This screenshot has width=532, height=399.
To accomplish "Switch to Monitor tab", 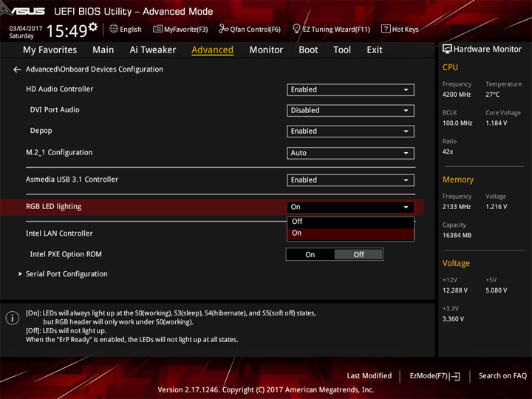I will (266, 50).
